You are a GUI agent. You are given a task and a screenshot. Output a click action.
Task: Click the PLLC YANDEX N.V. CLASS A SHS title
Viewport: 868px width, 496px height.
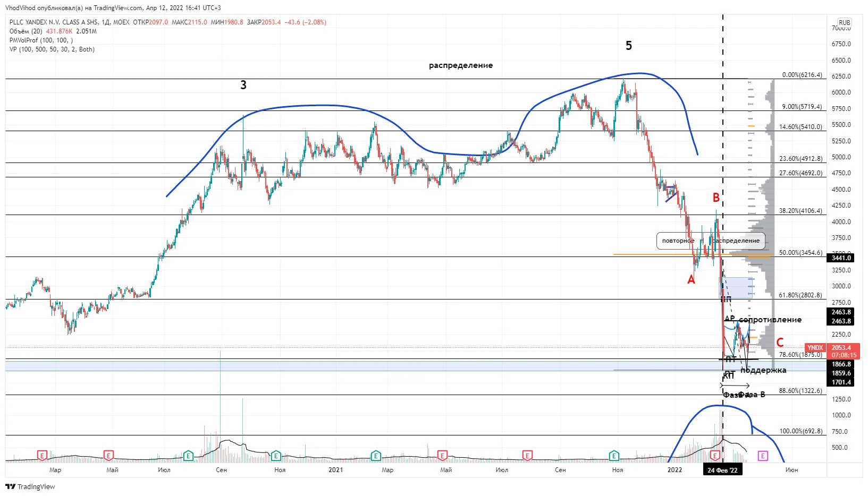pyautogui.click(x=54, y=22)
